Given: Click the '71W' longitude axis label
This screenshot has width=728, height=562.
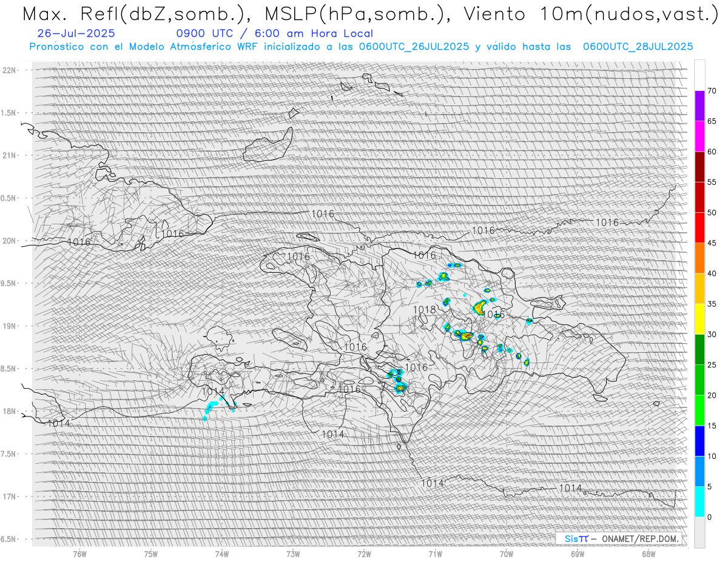Looking at the screenshot, I should tap(435, 554).
